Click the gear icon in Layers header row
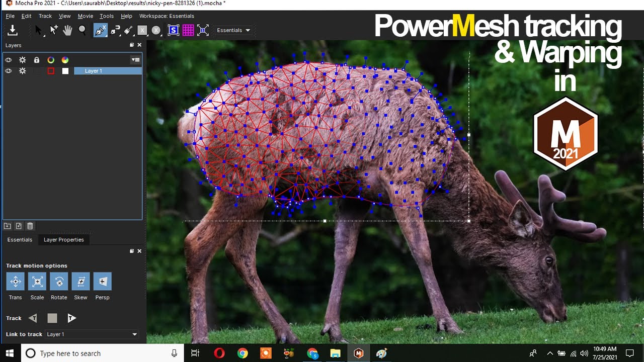 coord(22,60)
